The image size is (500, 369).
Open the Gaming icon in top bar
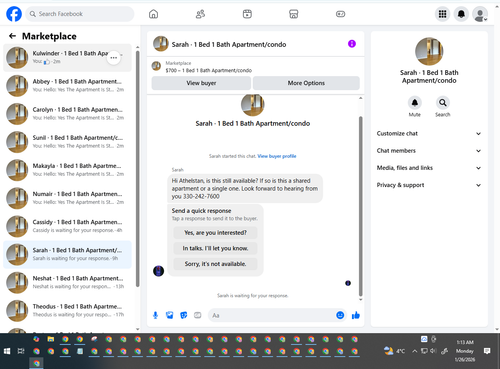point(340,14)
